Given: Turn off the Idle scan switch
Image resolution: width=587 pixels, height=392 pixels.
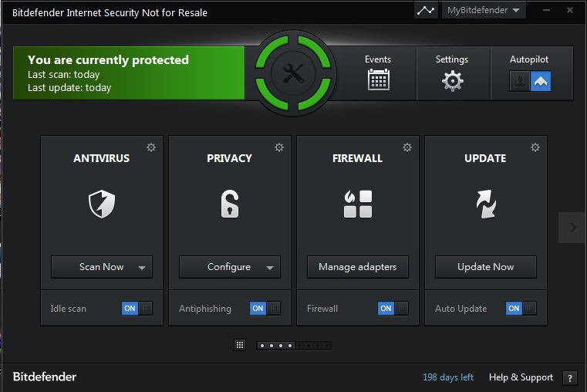Looking at the screenshot, I should (x=137, y=309).
